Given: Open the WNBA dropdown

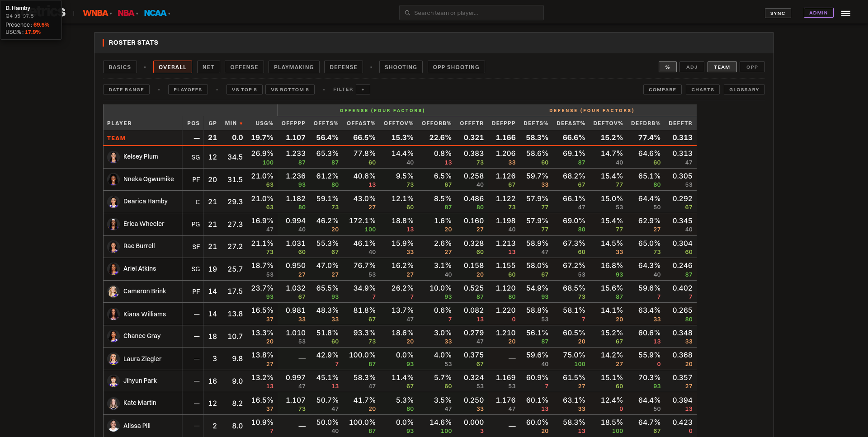Looking at the screenshot, I should click(x=97, y=13).
